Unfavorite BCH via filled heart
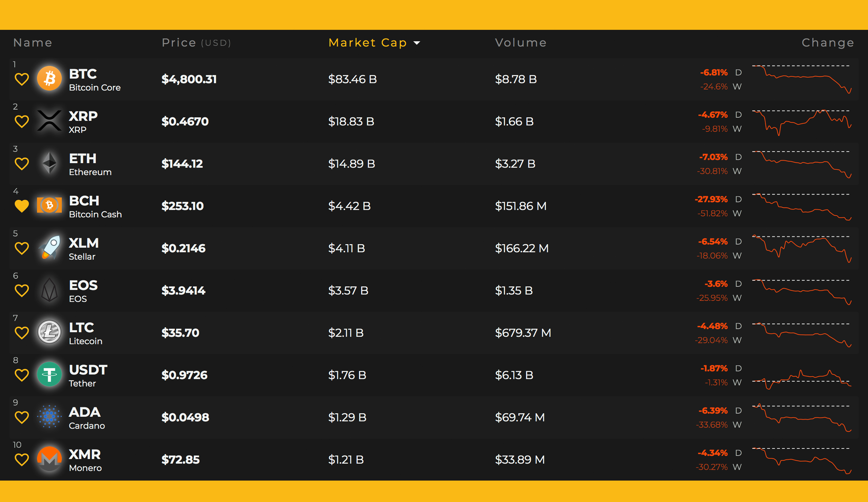Viewport: 868px width, 502px height. (22, 206)
